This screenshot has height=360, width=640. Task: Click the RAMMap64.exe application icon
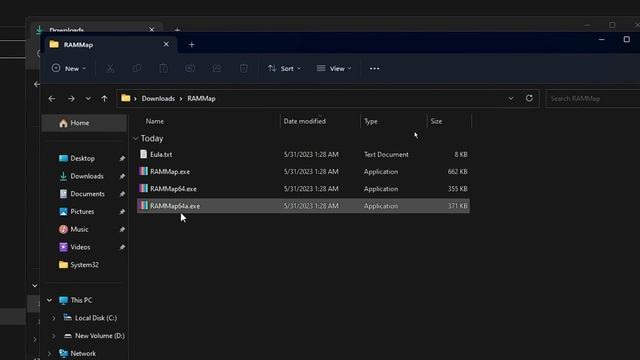143,188
